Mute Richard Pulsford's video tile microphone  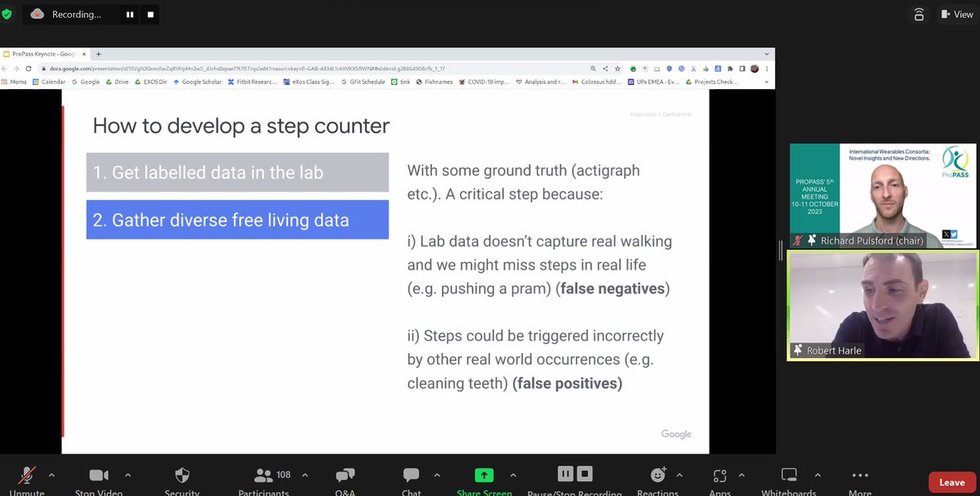tap(797, 239)
